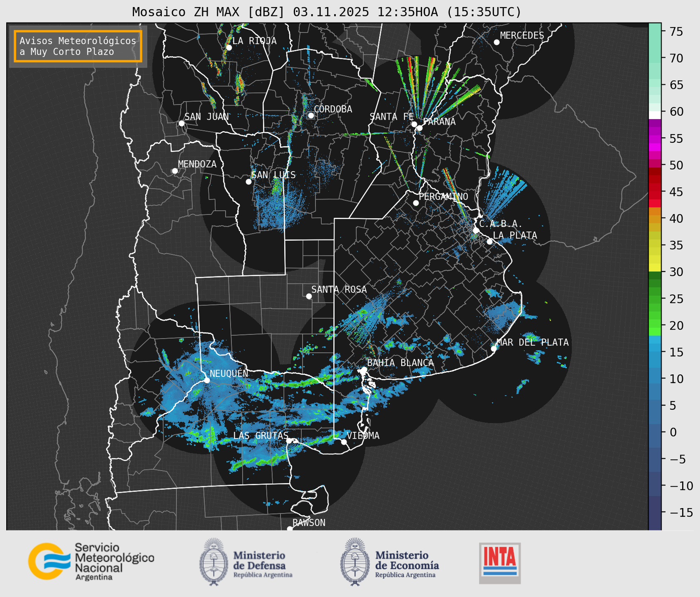Click the PERGAMINO city marker dot

pos(416,203)
